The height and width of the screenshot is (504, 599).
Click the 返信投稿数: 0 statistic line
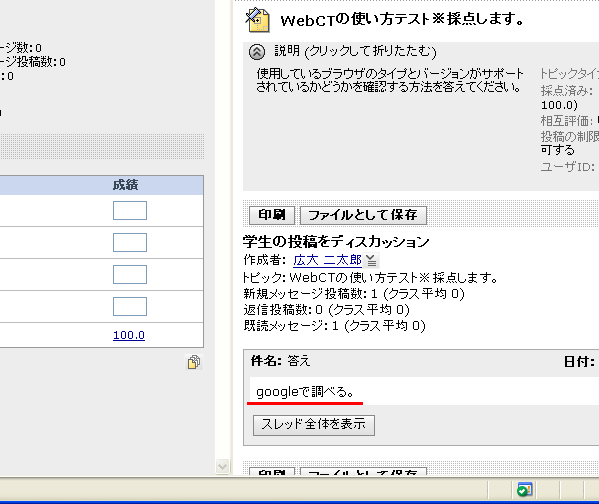pos(327,310)
